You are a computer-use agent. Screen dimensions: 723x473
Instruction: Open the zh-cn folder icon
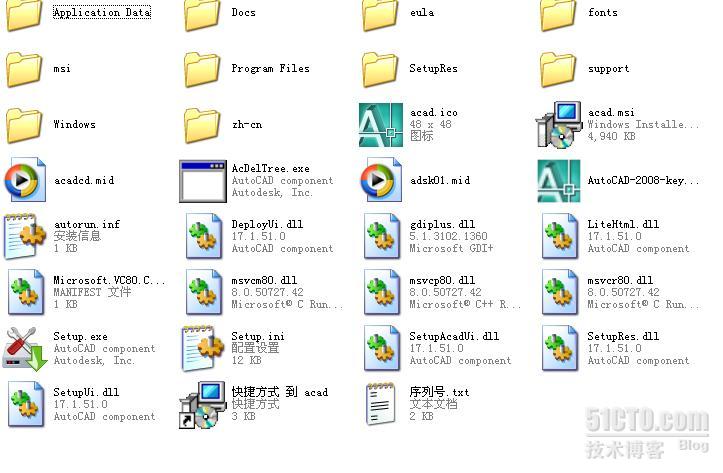coord(202,125)
